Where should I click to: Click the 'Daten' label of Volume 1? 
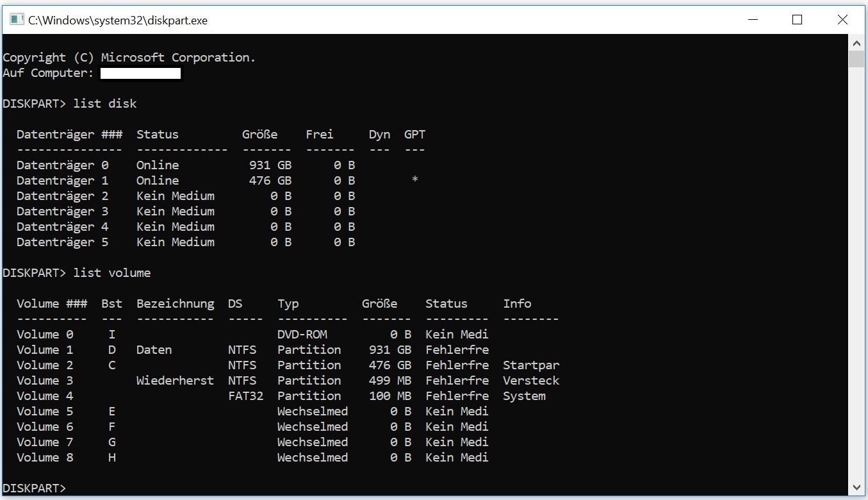154,350
